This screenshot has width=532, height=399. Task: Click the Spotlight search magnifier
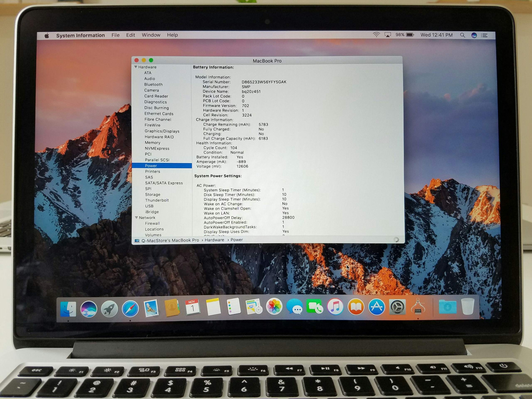[x=462, y=35]
